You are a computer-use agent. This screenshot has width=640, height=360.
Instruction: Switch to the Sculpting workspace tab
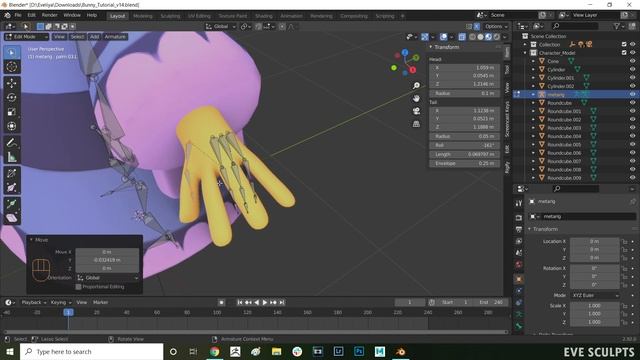click(170, 16)
